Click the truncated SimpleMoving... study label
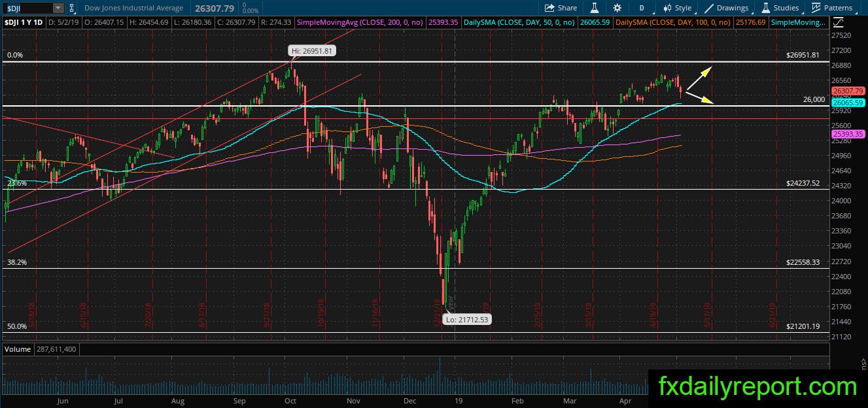Screen dimensions: 868x408 (799, 22)
